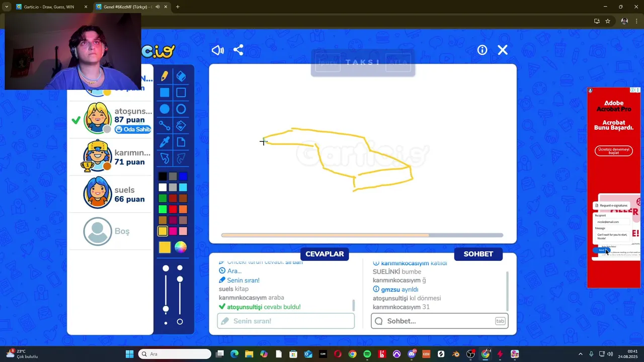The width and height of the screenshot is (644, 362).
Task: Clear canvas with the blank page icon
Action: click(181, 142)
